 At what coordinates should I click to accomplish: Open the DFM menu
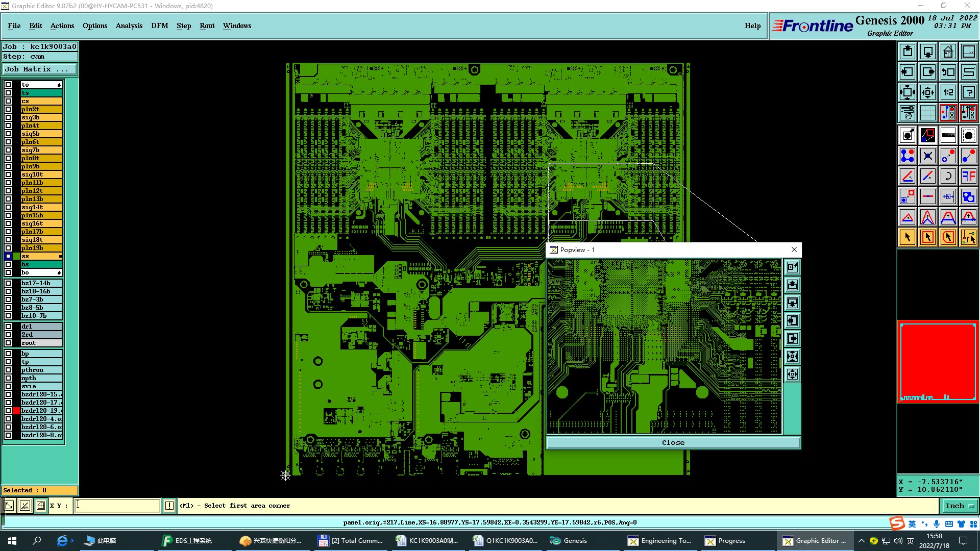159,26
